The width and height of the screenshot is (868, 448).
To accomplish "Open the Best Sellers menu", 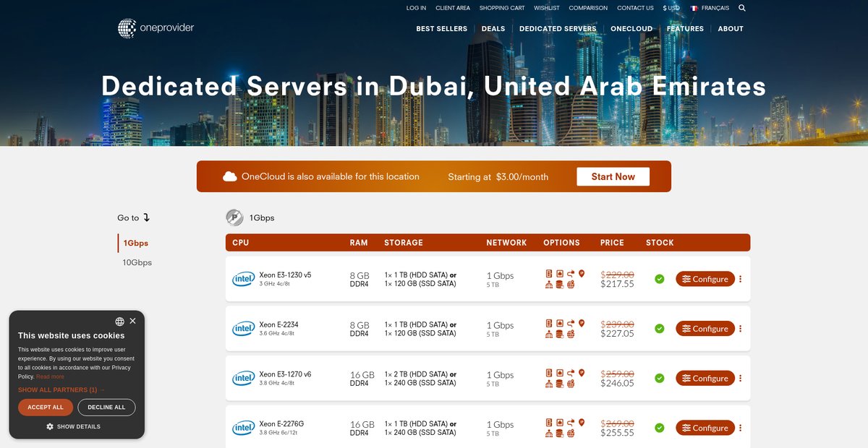I will [442, 29].
